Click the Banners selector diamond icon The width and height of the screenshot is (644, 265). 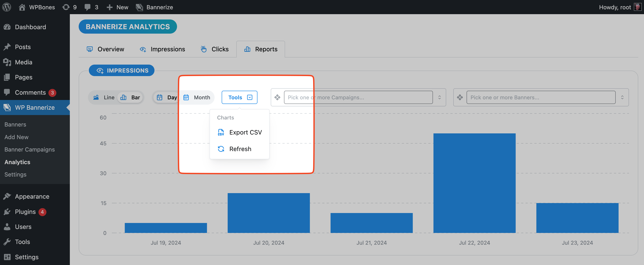tap(460, 97)
